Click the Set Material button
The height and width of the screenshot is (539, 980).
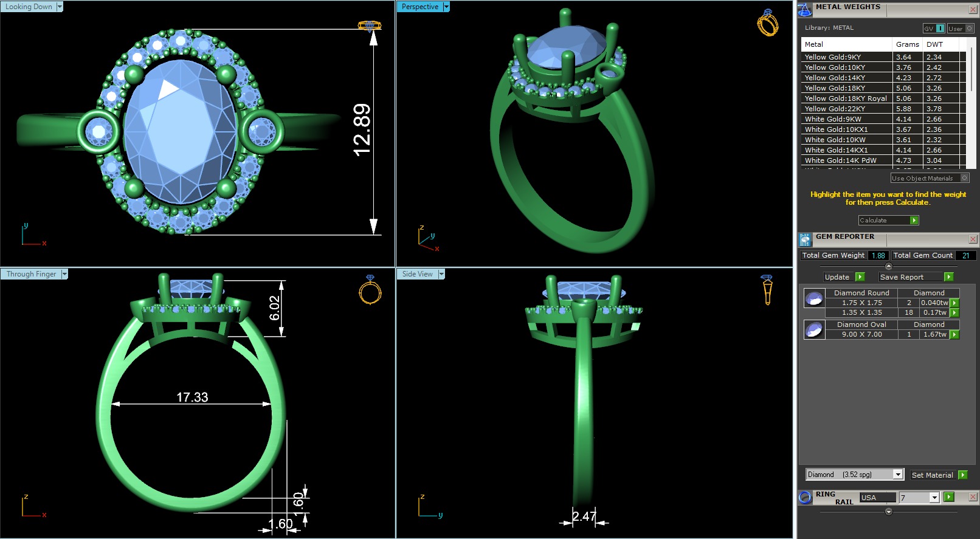click(934, 475)
